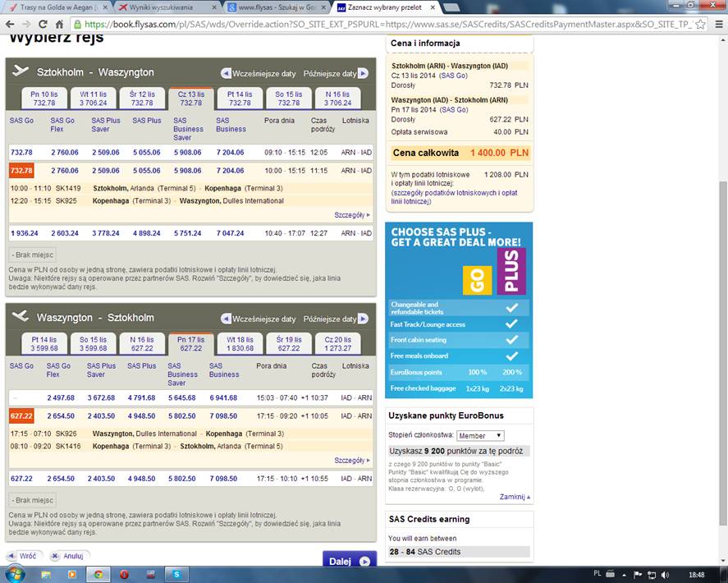Select outbound date tab So 15 lis 732.78
Screen dimensions: 728x583
(289, 99)
